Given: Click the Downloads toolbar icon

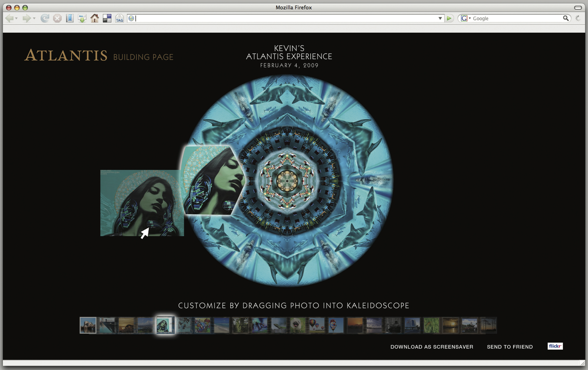Looking at the screenshot, I should pos(82,18).
